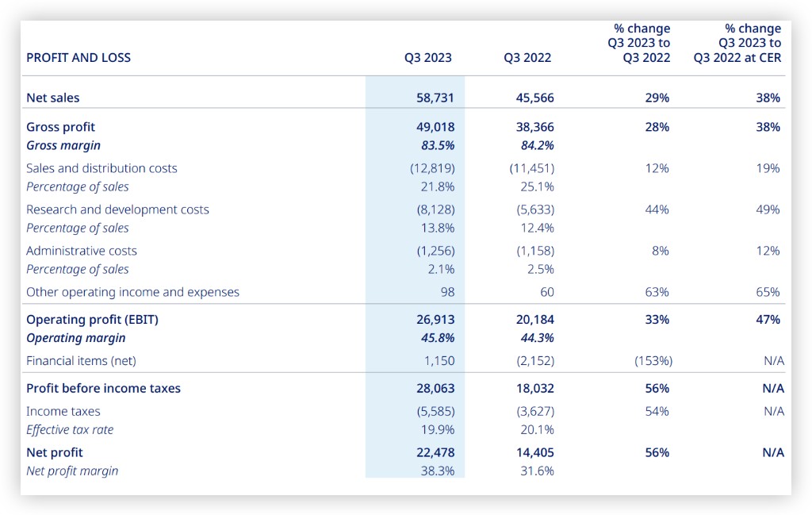Image resolution: width=812 pixels, height=515 pixels.
Task: Select the Q3 2023 column header
Action: click(x=427, y=58)
